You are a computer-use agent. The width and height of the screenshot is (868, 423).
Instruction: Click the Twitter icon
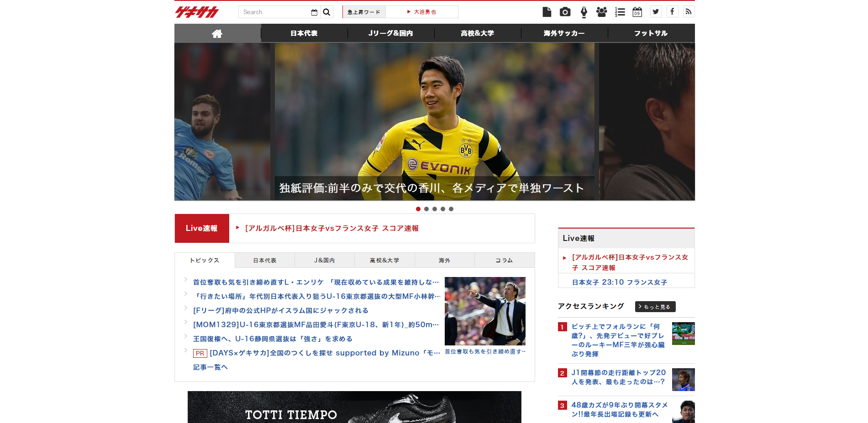point(656,12)
